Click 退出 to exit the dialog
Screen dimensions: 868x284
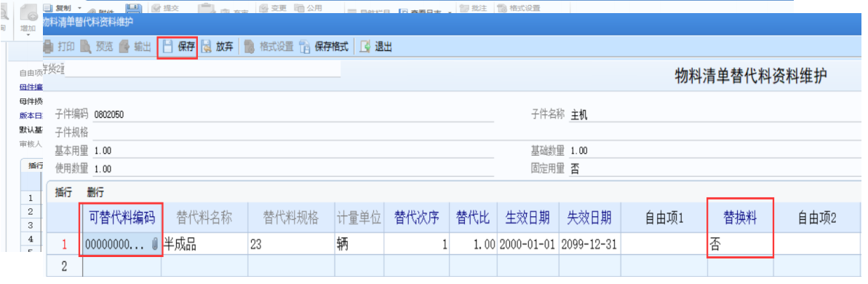(376, 47)
